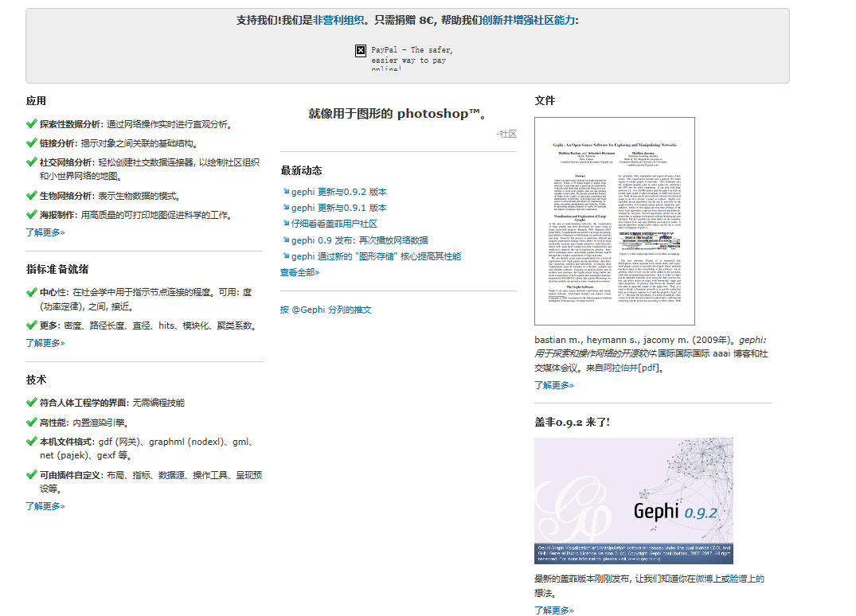Open 了解更多 below Gephi 0.9.2 announcement
This screenshot has height=616, width=856.
[554, 610]
